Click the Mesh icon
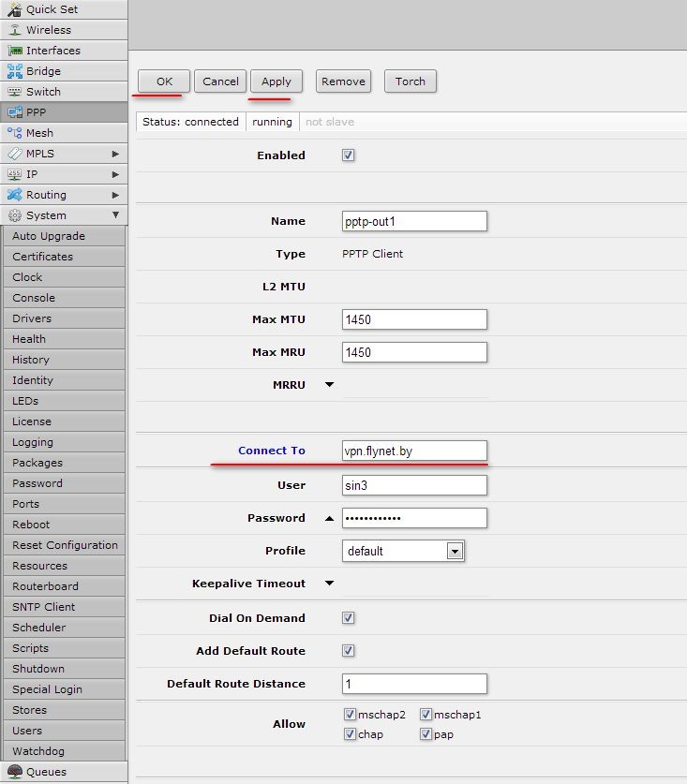This screenshot has width=687, height=784. [x=15, y=133]
